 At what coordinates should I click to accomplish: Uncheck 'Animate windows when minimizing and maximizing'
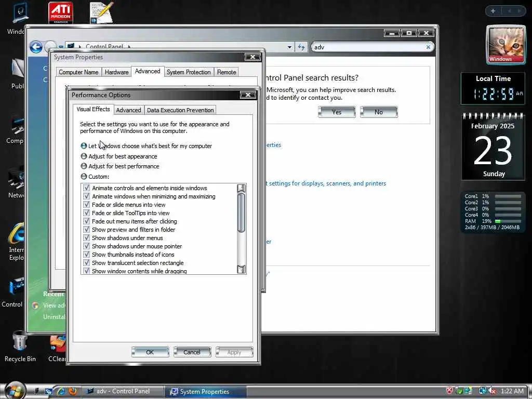pyautogui.click(x=87, y=196)
